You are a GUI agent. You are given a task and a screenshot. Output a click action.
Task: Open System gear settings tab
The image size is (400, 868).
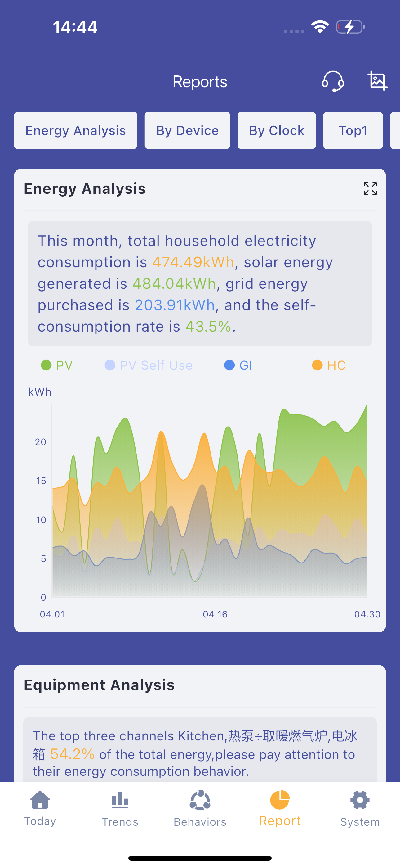pos(360,809)
